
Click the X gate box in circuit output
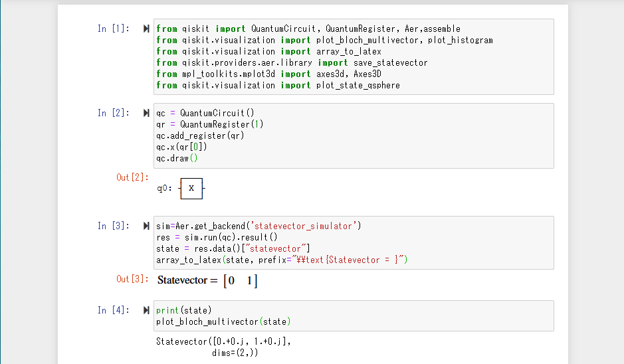click(191, 189)
